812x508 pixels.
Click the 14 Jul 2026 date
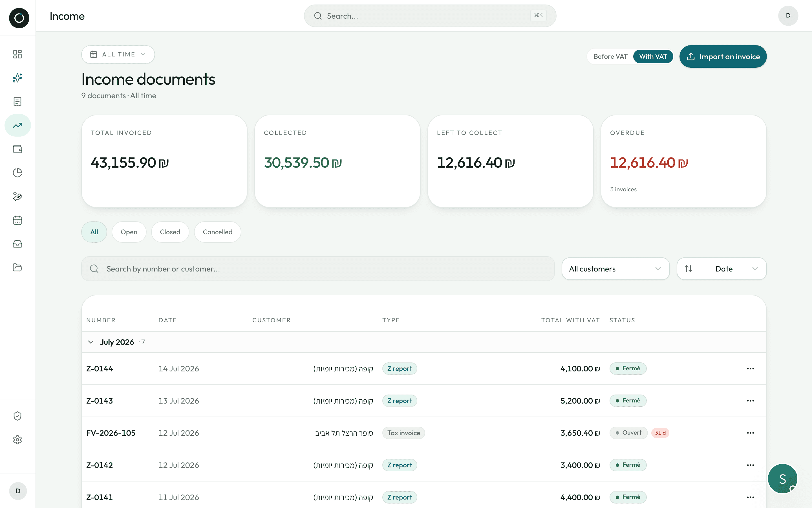point(178,369)
